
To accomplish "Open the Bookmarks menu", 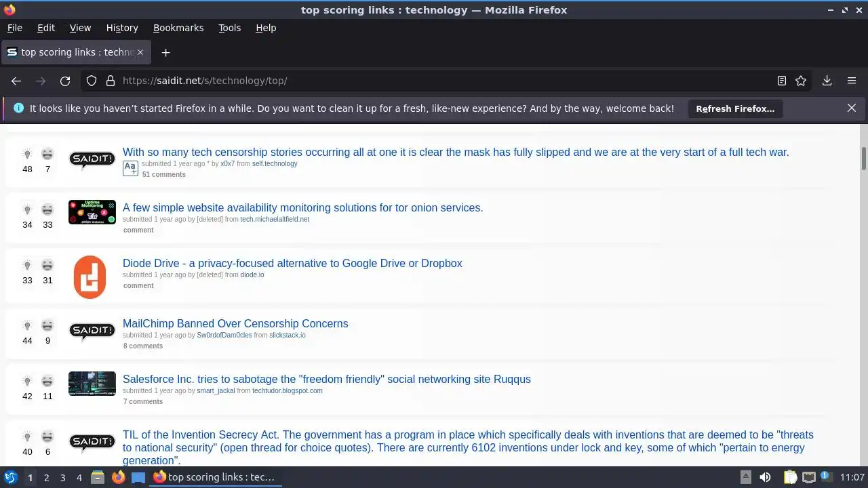I will pos(178,28).
